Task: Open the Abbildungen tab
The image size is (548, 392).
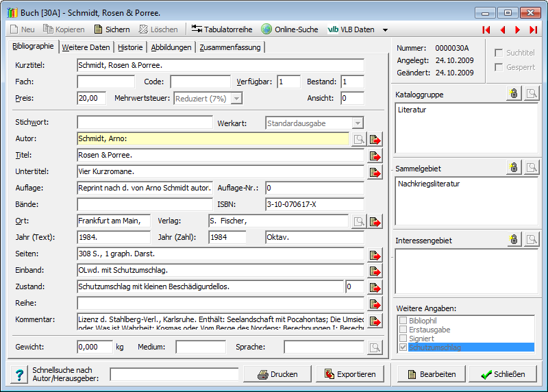Action: click(171, 47)
